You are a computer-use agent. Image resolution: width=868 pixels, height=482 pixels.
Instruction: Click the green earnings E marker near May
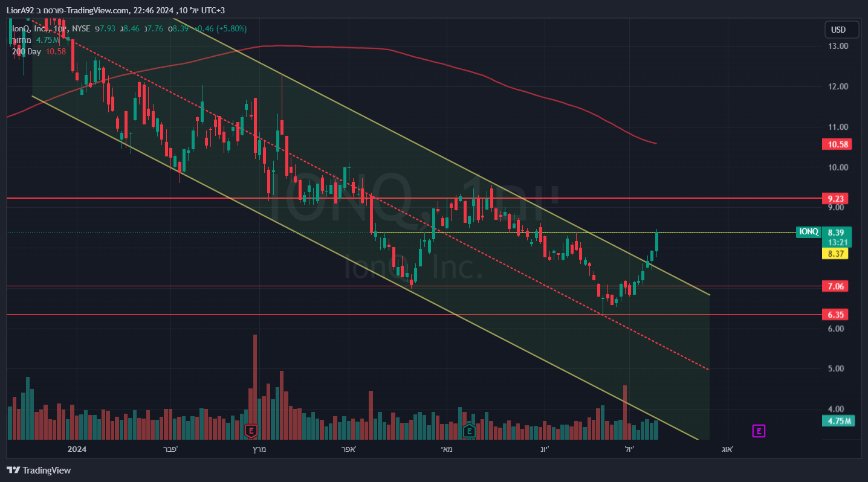pyautogui.click(x=469, y=431)
